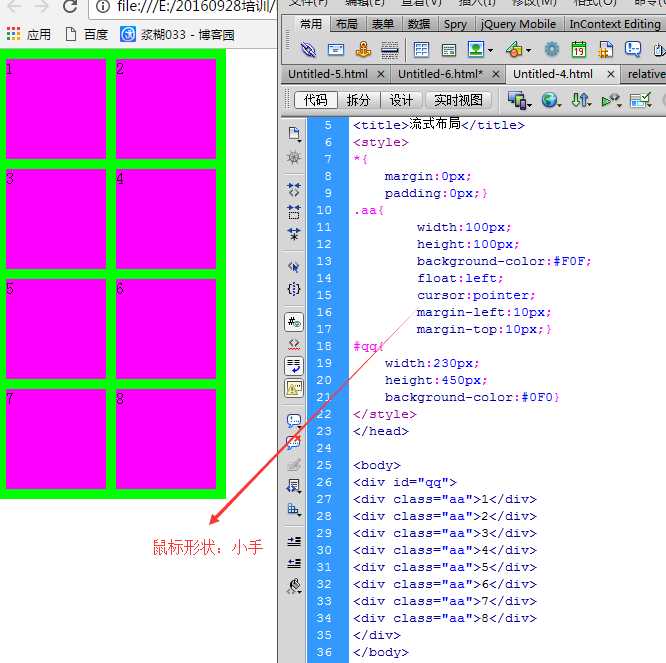Open the Format Source Code dropdown
666x663 pixels.
294,587
